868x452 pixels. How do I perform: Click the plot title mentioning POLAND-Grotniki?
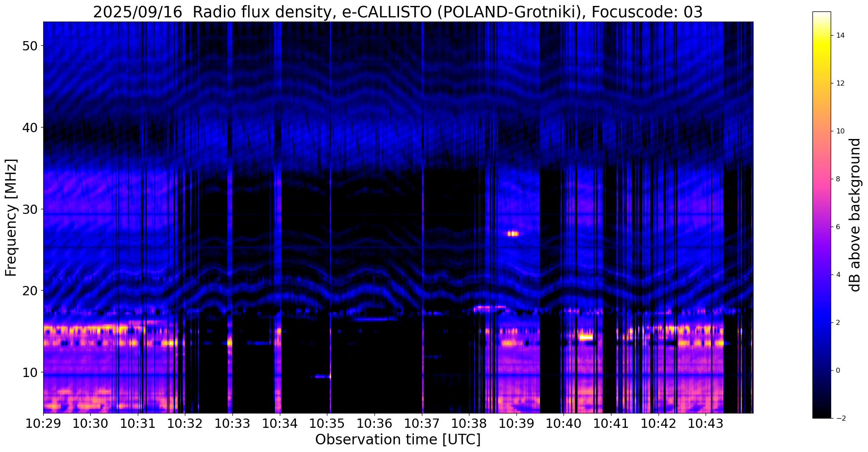click(398, 12)
